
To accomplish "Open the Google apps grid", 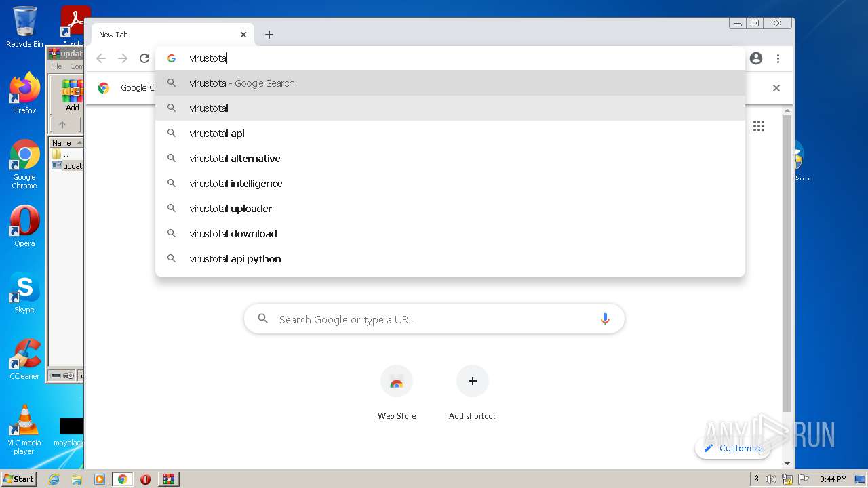I will coord(759,126).
